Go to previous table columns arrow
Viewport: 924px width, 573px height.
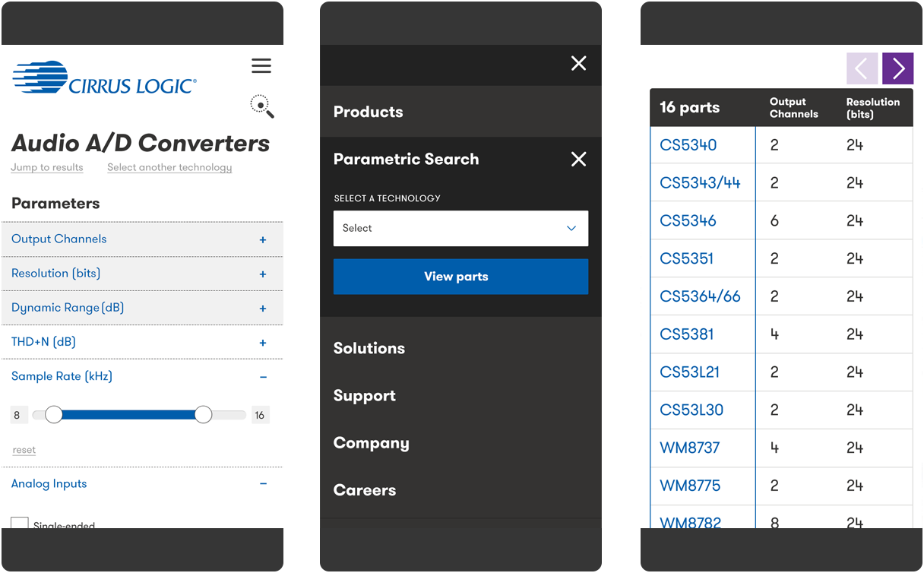[x=862, y=68]
